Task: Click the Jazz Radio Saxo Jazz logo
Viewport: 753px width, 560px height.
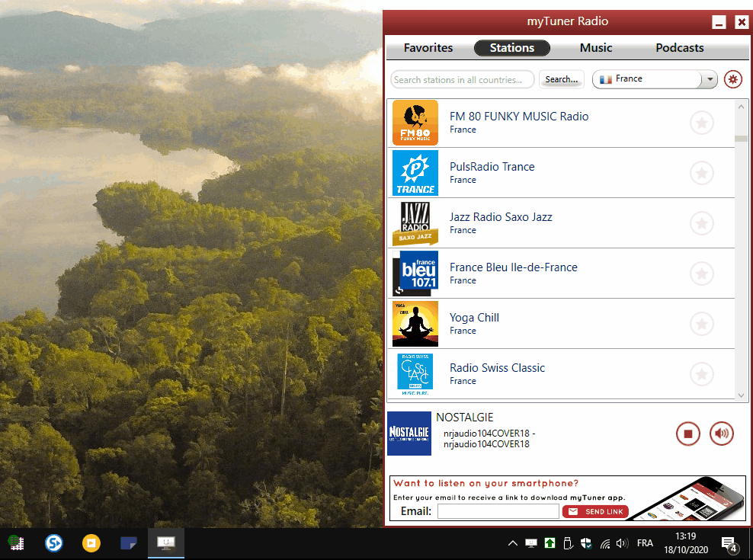Action: (415, 223)
